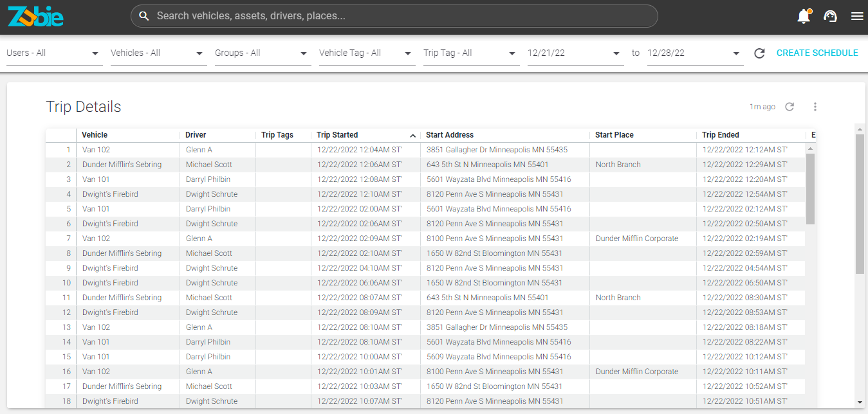This screenshot has height=414, width=868.
Task: Open the hamburger main menu
Action: (x=857, y=17)
